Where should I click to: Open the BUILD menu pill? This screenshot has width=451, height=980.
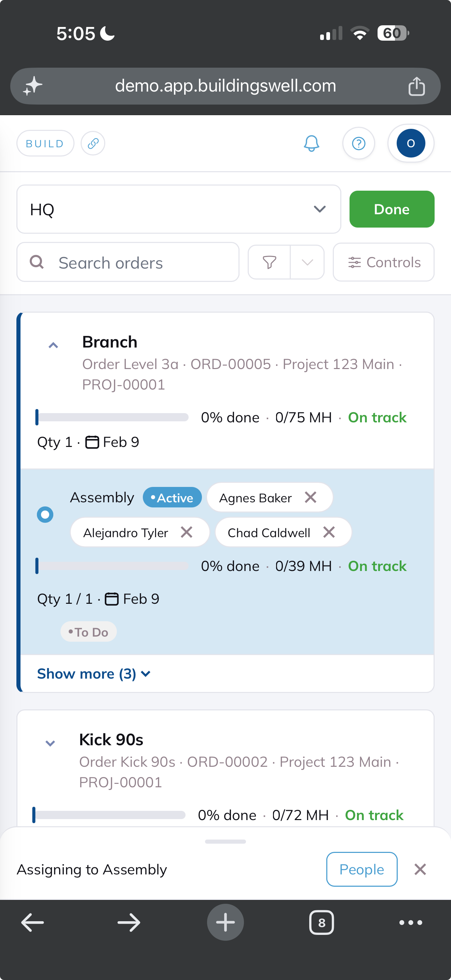coord(45,144)
